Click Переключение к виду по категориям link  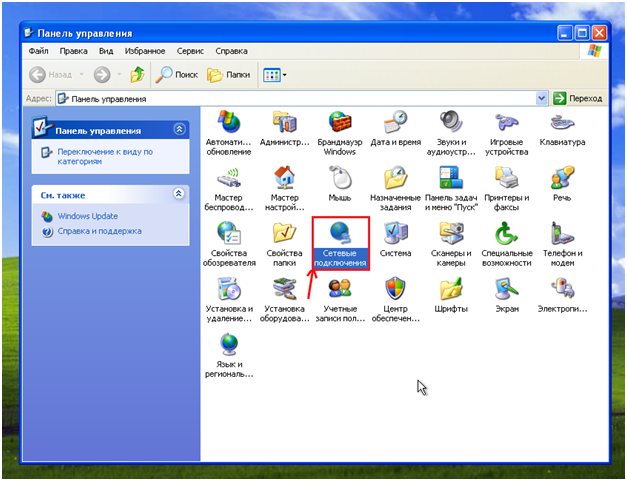click(x=105, y=157)
